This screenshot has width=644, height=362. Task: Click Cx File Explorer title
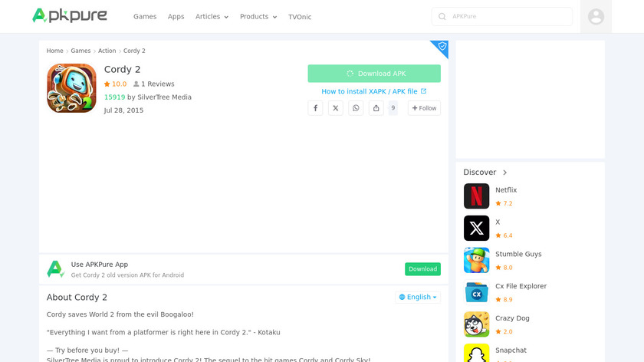(521, 286)
